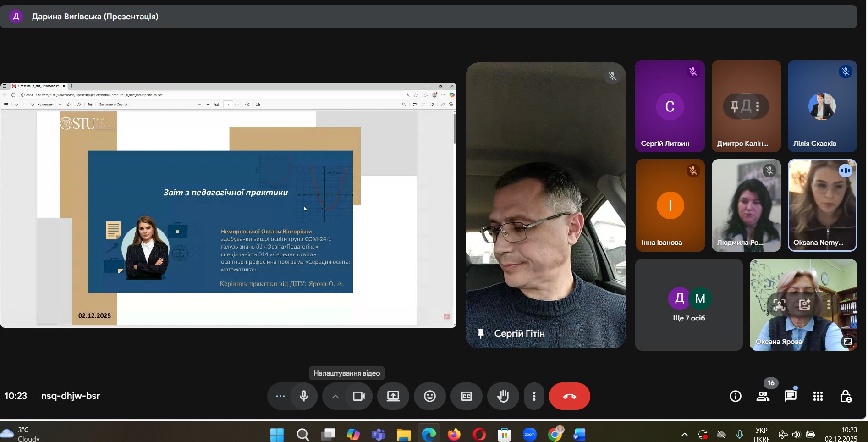Open host controls lock icon

click(x=845, y=396)
